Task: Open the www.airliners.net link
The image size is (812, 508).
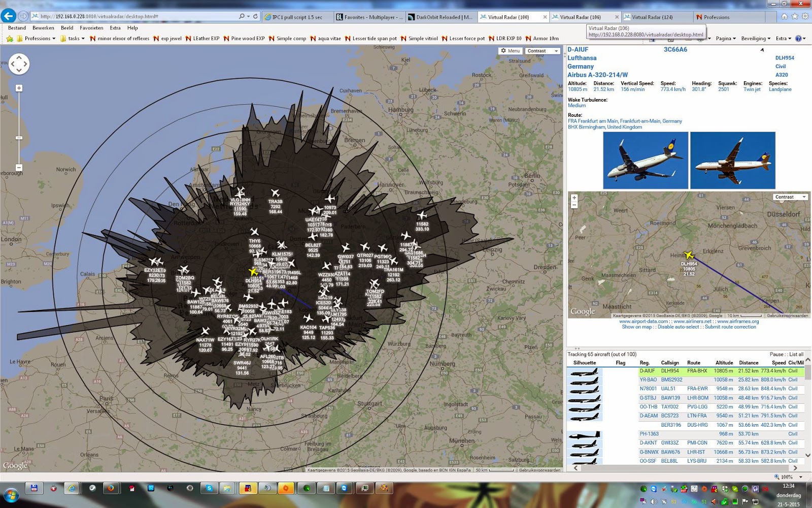Action: 692,322
